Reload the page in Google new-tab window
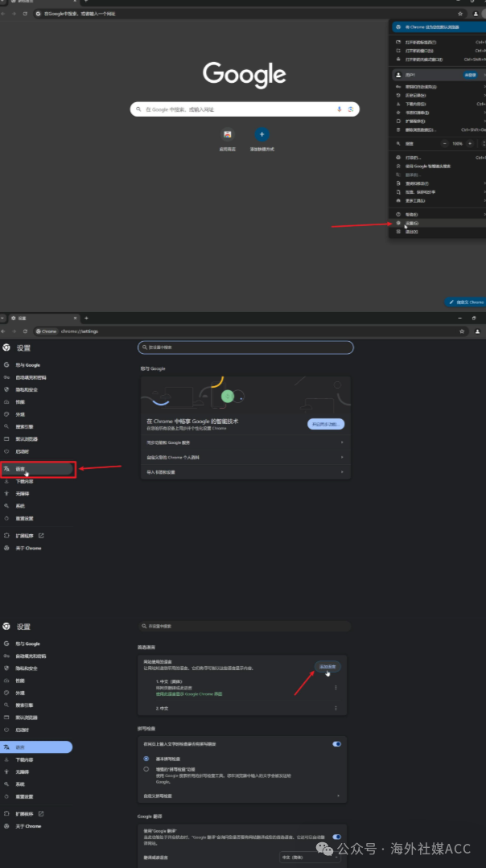The height and width of the screenshot is (868, 486). (25, 14)
